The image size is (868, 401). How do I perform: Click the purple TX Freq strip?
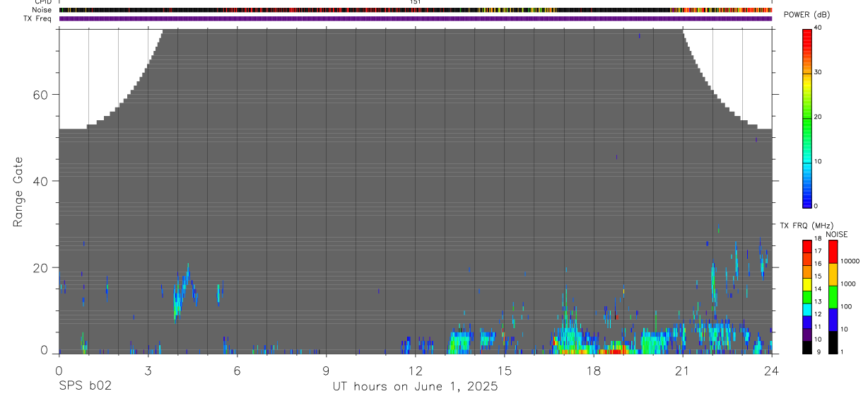416,19
